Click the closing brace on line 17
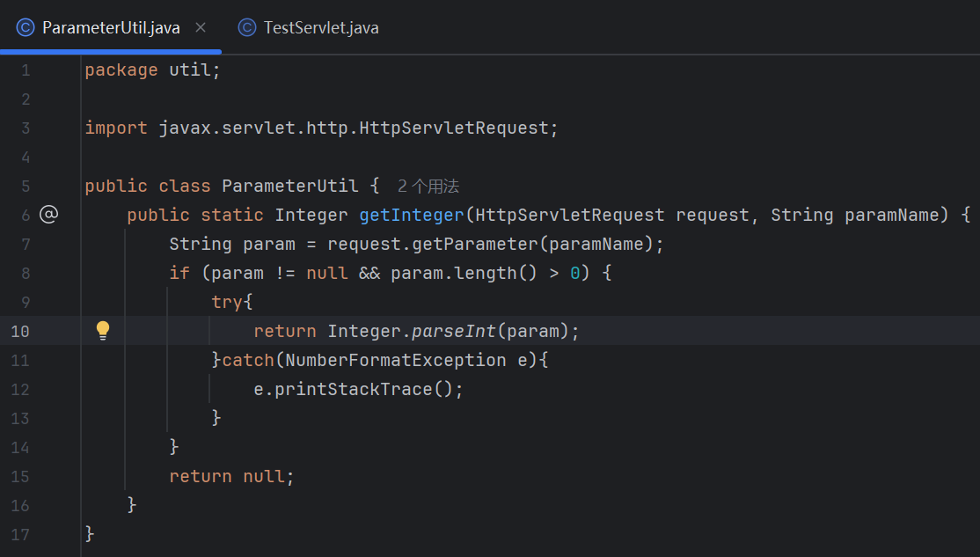This screenshot has width=980, height=557. pos(90,534)
